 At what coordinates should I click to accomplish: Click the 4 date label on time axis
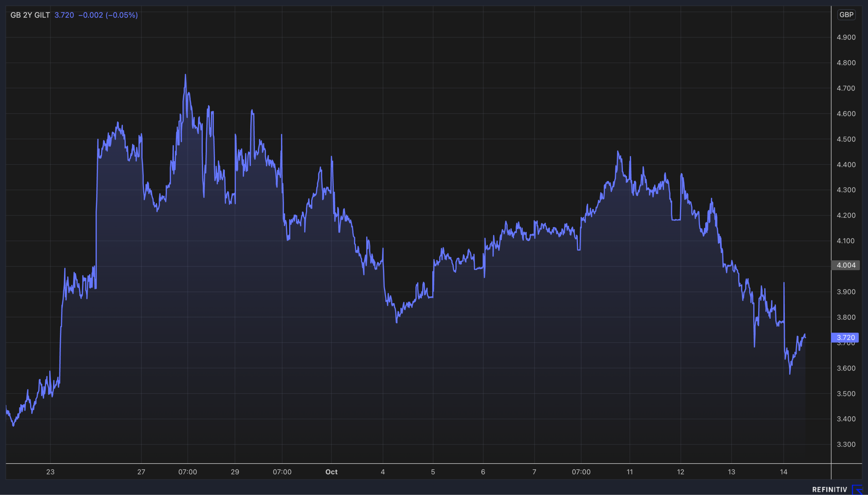[383, 472]
